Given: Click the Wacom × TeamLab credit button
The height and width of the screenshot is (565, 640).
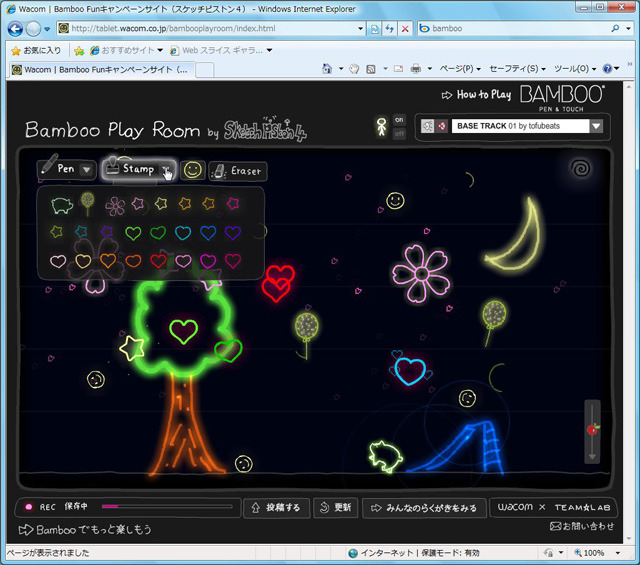Looking at the screenshot, I should [553, 507].
